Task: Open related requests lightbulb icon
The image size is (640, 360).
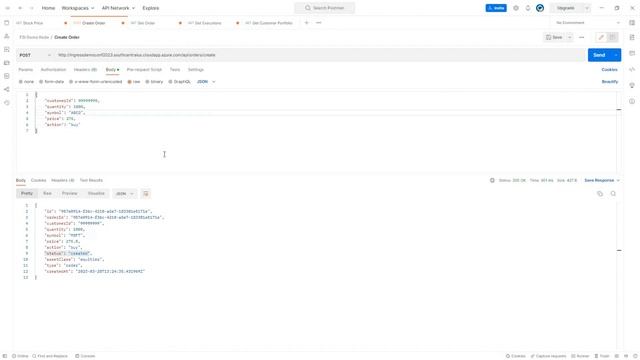Action: pyautogui.click(x=632, y=85)
